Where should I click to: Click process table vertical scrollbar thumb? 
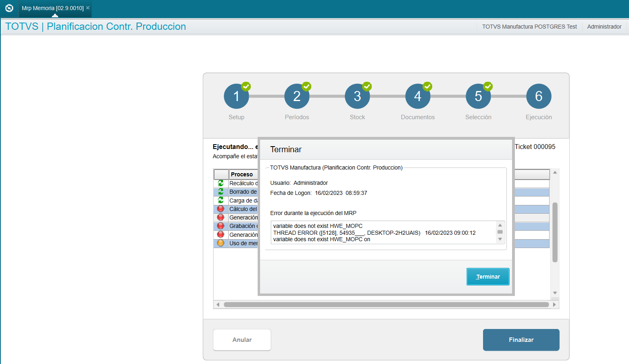[x=555, y=232]
